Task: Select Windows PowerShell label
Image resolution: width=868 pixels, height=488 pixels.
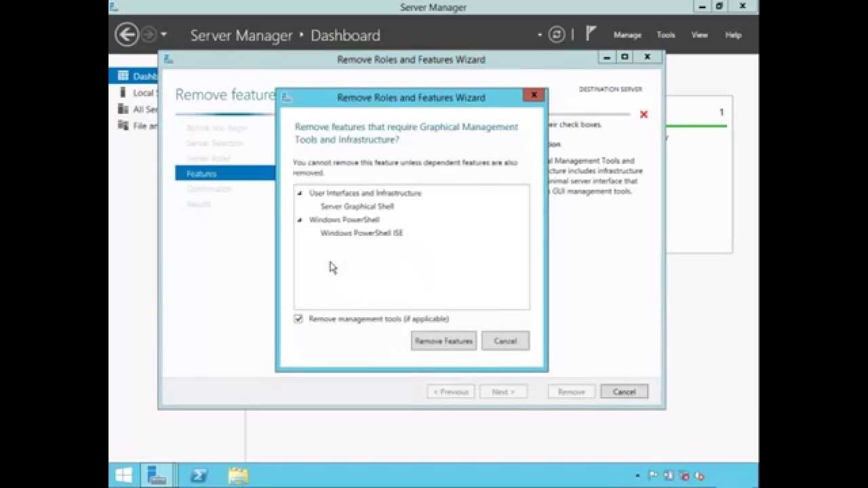Action: click(344, 220)
